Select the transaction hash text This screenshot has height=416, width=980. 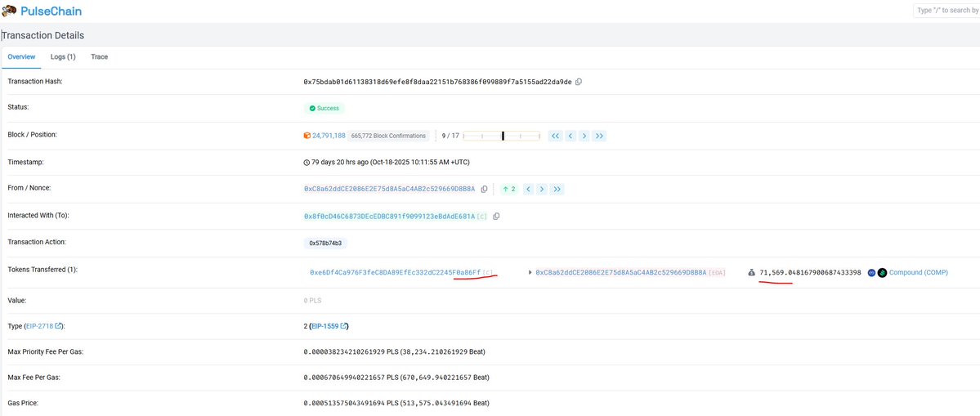[437, 82]
